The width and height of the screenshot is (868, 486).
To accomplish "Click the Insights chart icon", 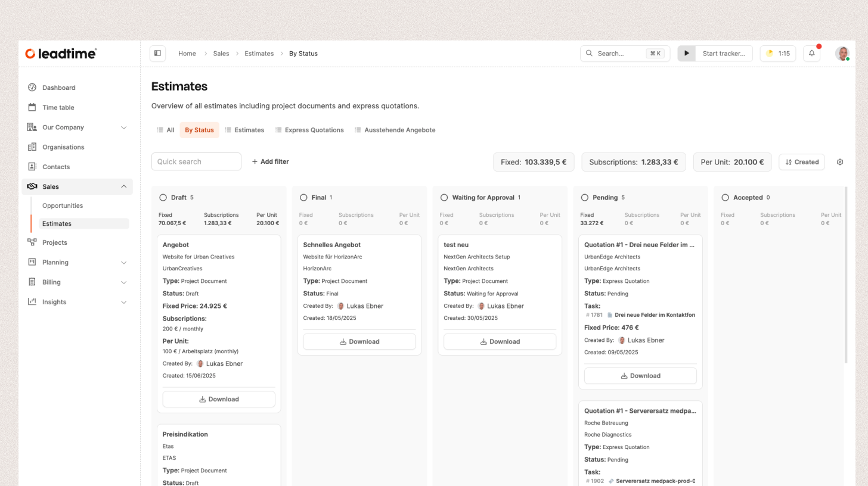I will (32, 302).
